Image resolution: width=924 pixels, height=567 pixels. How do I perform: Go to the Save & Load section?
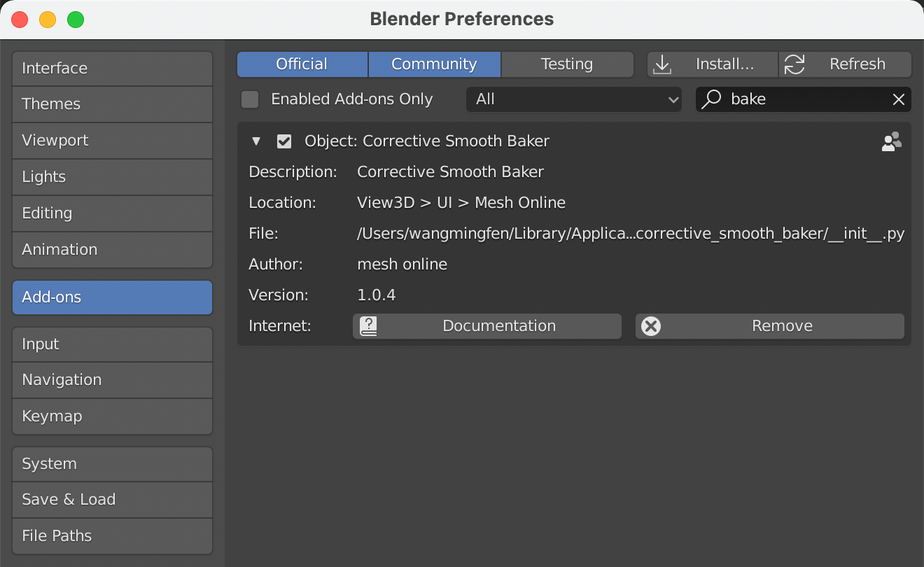(x=112, y=500)
